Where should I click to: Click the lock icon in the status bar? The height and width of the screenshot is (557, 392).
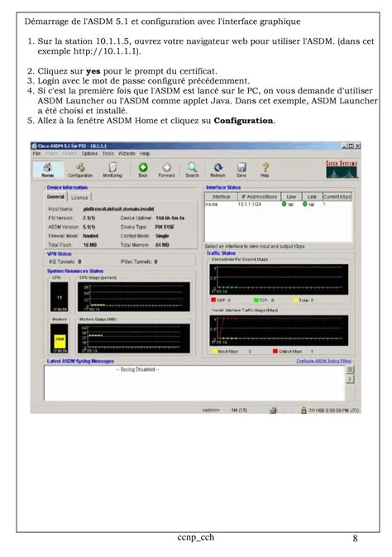click(304, 411)
